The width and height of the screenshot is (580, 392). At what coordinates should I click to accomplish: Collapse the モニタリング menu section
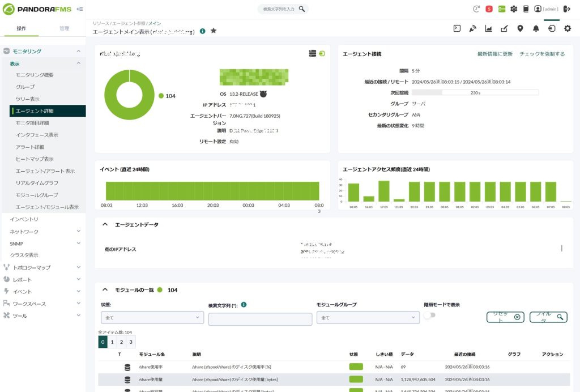[x=78, y=51]
